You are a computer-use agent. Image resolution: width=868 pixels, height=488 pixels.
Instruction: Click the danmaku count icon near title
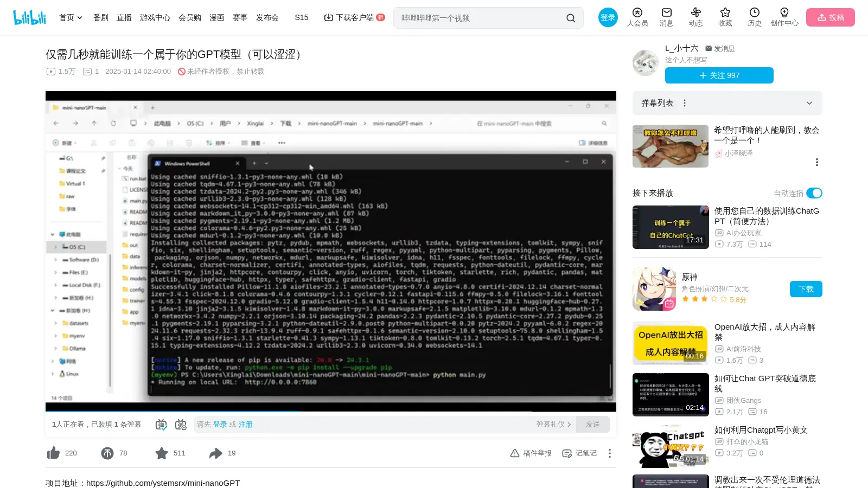tap(87, 72)
